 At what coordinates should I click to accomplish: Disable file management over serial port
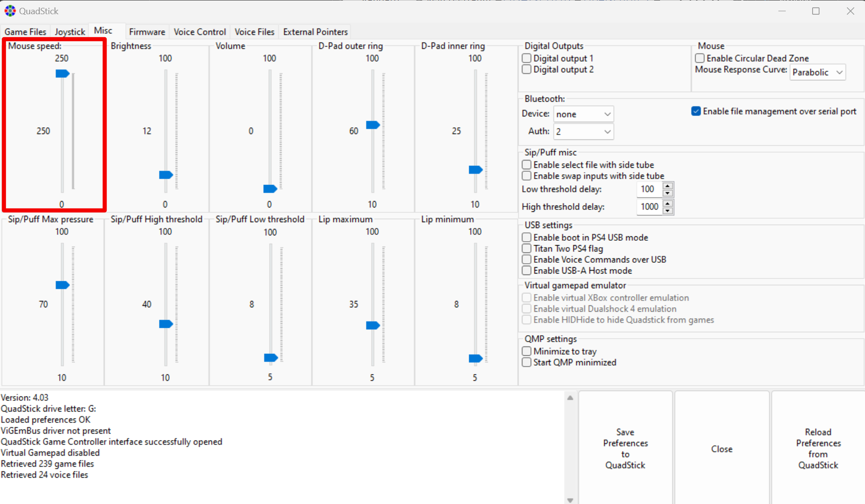pos(696,112)
